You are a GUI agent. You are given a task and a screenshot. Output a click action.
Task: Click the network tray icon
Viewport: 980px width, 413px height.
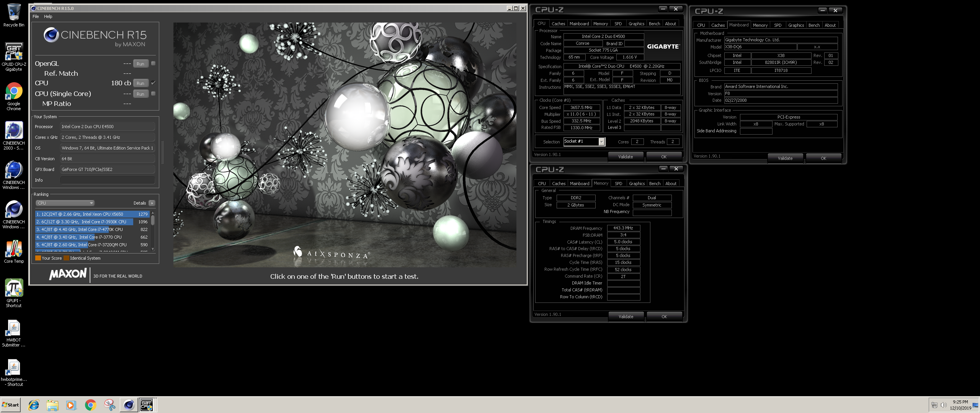934,405
